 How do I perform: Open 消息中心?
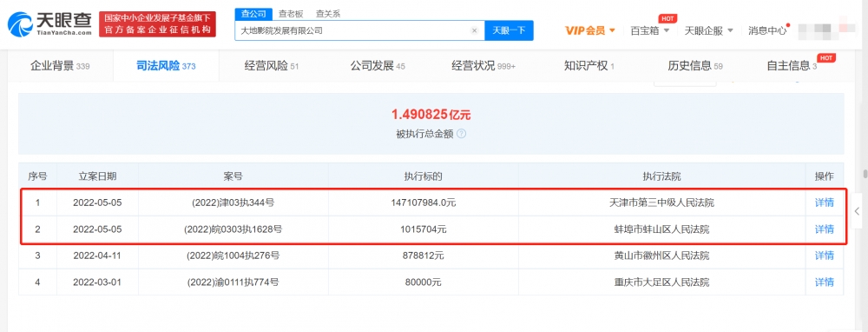(x=767, y=30)
